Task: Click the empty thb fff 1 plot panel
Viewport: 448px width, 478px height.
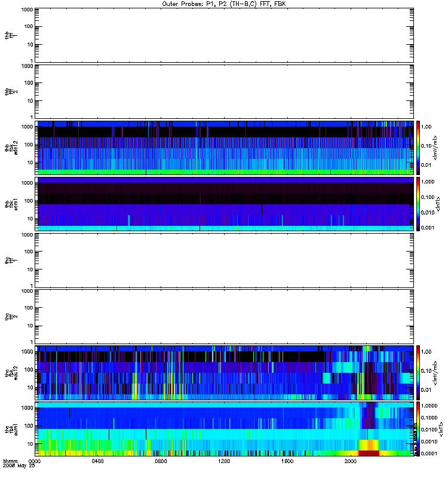Action: pyautogui.click(x=225, y=35)
